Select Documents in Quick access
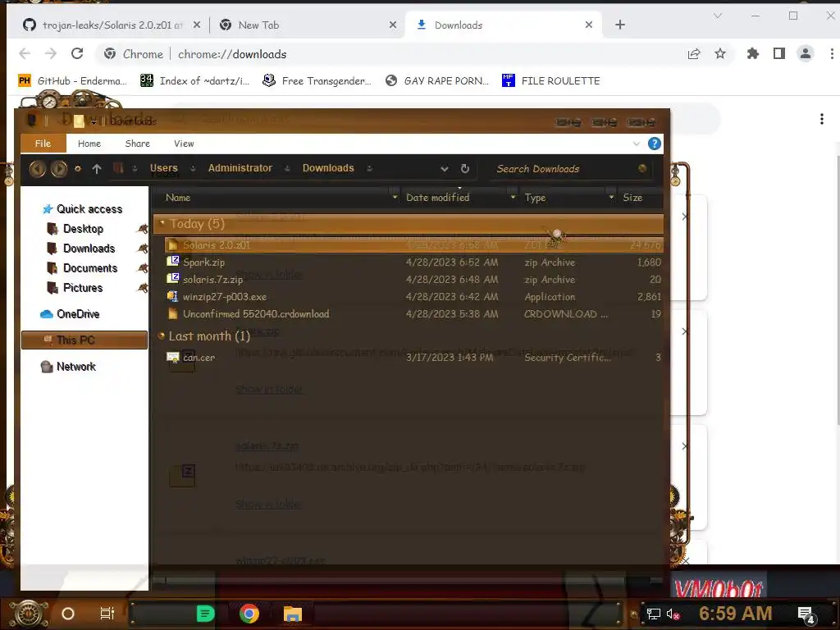 point(90,268)
